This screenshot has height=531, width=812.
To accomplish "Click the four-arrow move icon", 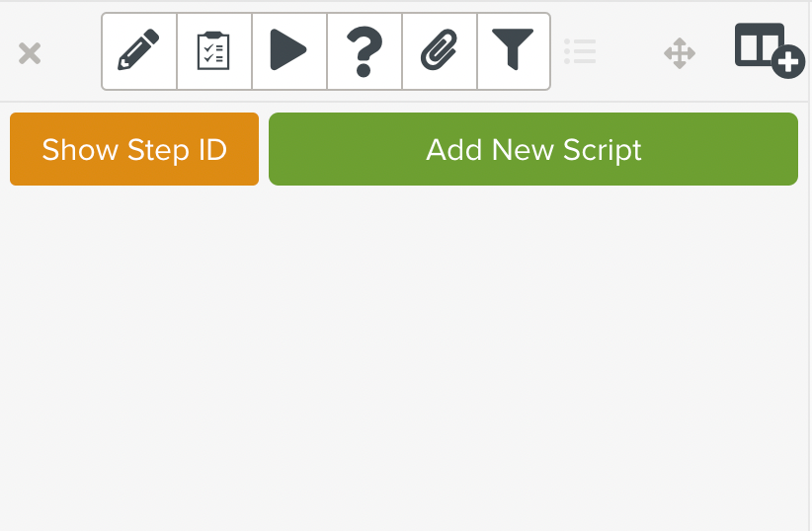I will [x=680, y=52].
